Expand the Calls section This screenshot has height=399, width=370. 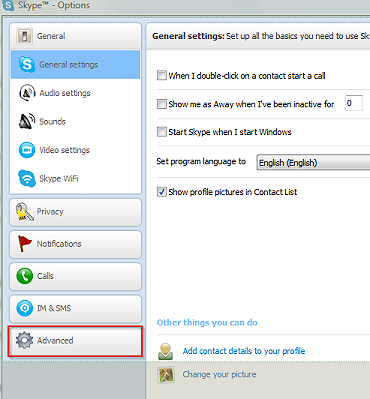tap(75, 276)
